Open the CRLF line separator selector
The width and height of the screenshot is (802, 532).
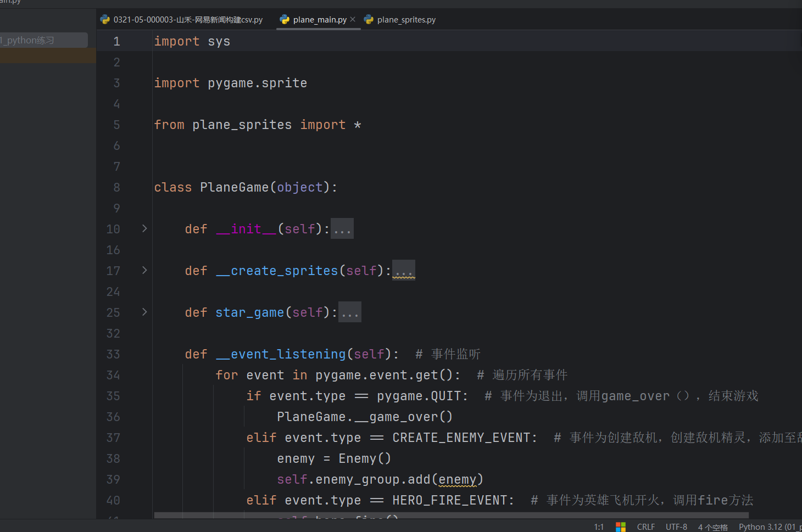coord(646,527)
